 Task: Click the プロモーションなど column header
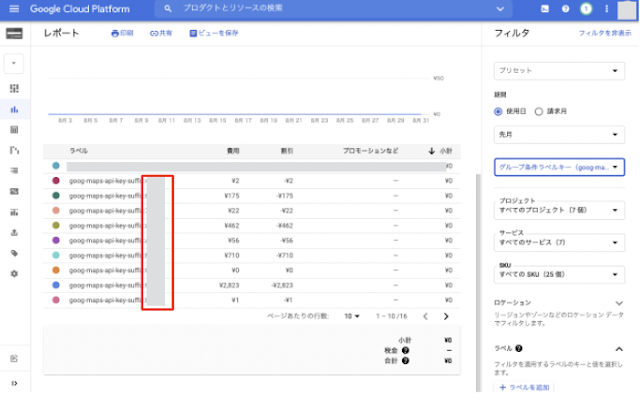tap(370, 151)
